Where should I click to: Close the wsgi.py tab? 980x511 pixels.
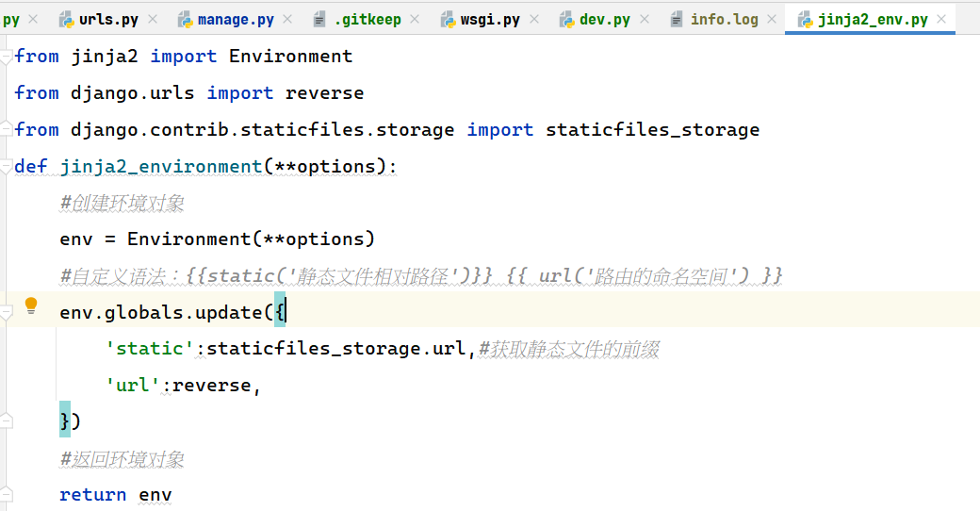[x=534, y=20]
